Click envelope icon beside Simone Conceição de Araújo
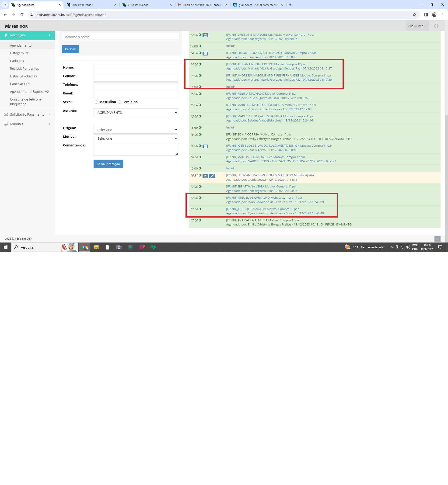Screen dimensions: 448x485 [x=205, y=54]
